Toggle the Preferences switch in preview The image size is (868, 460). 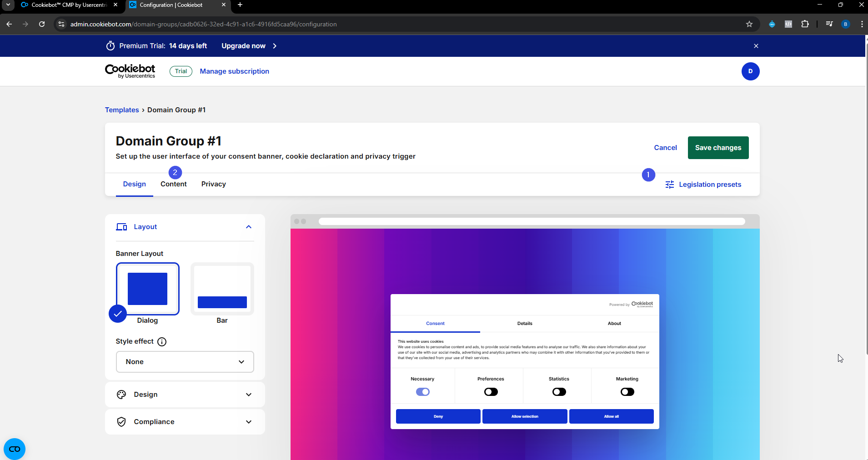pos(491,392)
